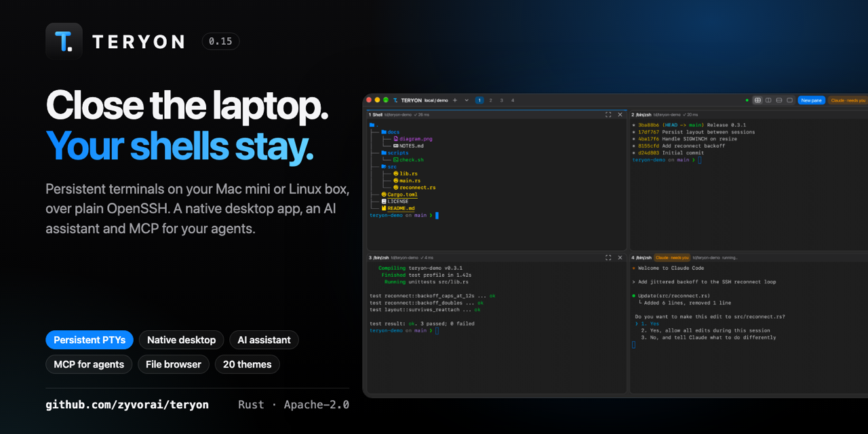Click the check.sh script icon
Image resolution: width=868 pixels, height=434 pixels.
[x=396, y=160]
